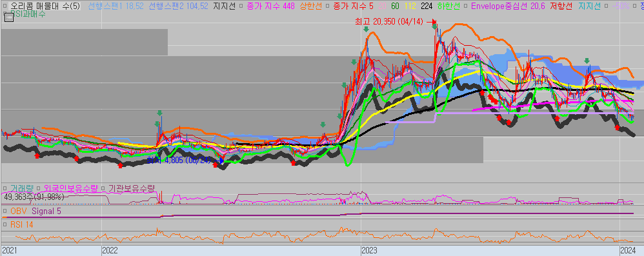This screenshot has height=256, width=644.
Task: Select the 종가 지수 448 legend label
Action: 271,6
